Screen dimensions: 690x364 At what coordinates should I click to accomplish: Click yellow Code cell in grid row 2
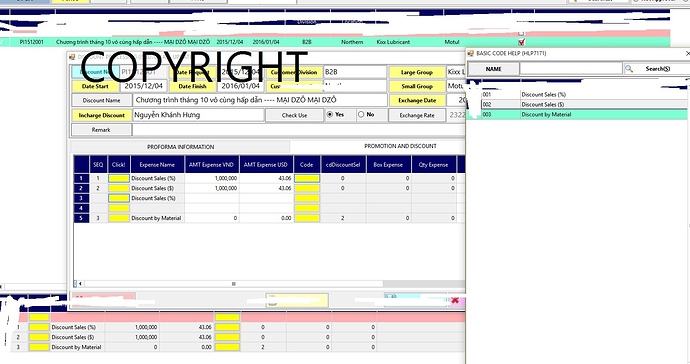click(307, 188)
